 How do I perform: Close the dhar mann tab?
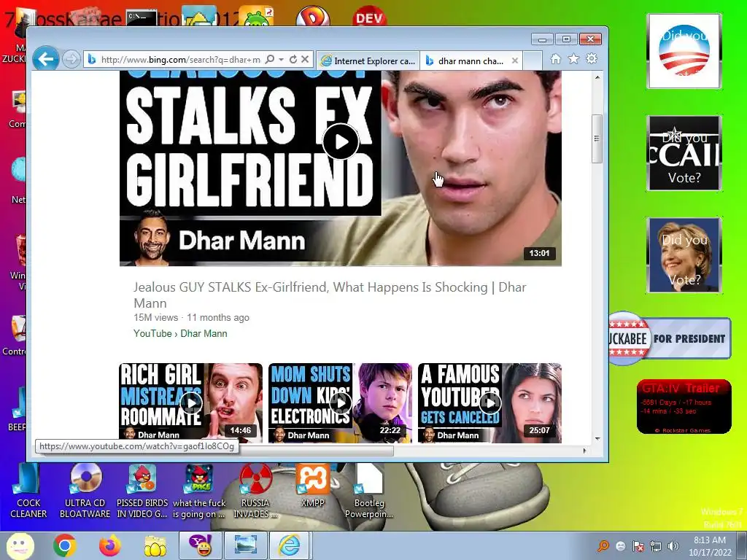tap(514, 61)
